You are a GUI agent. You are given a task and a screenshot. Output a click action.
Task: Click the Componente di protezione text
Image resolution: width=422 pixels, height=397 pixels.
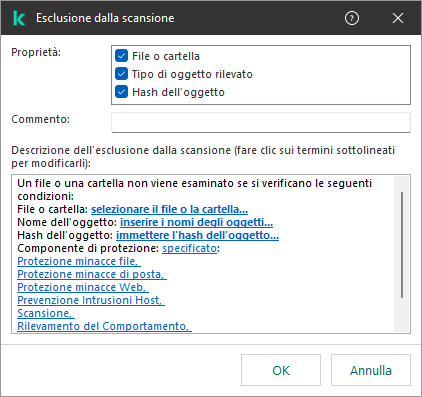pyautogui.click(x=88, y=248)
